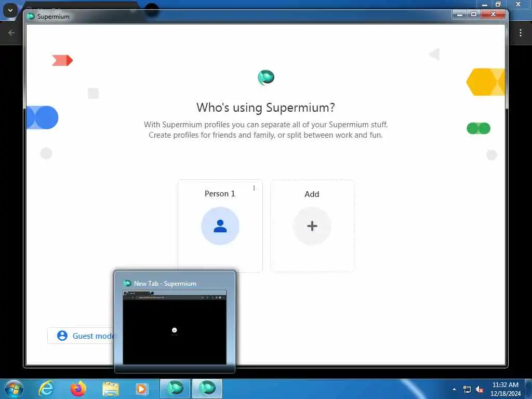Open Windows Media Player from the taskbar
The width and height of the screenshot is (532, 399).
(141, 389)
